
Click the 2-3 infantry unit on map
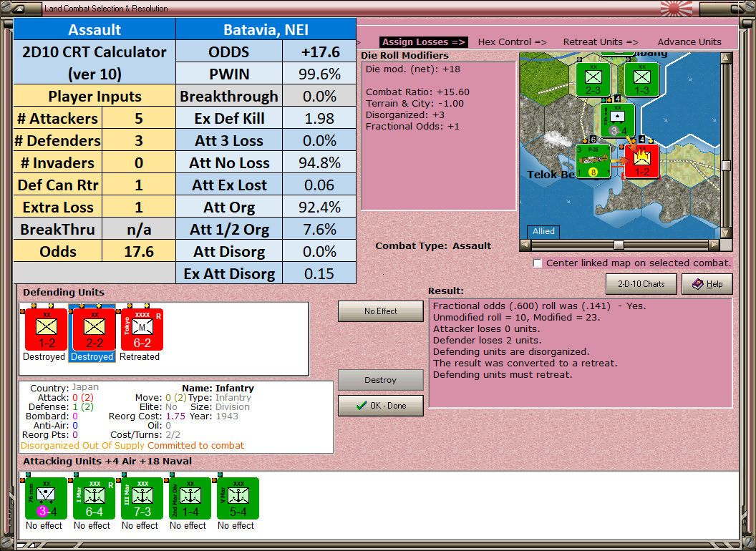click(x=593, y=79)
